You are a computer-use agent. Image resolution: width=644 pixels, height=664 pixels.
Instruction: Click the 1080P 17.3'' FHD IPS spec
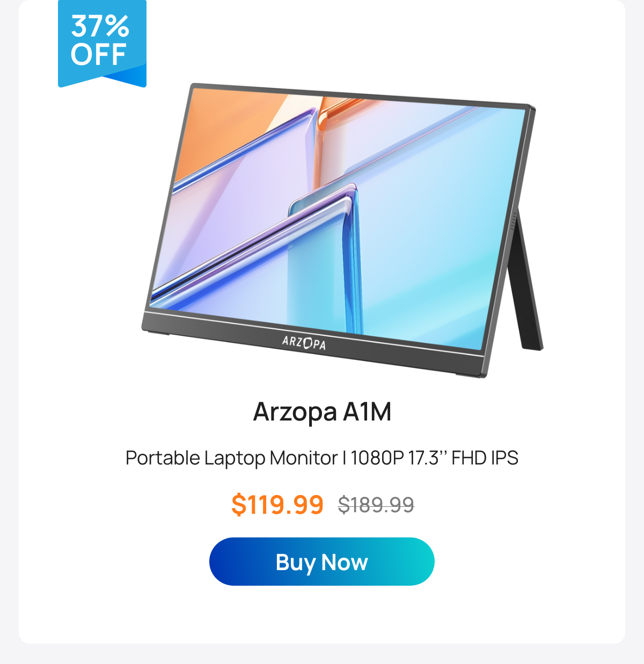point(435,458)
